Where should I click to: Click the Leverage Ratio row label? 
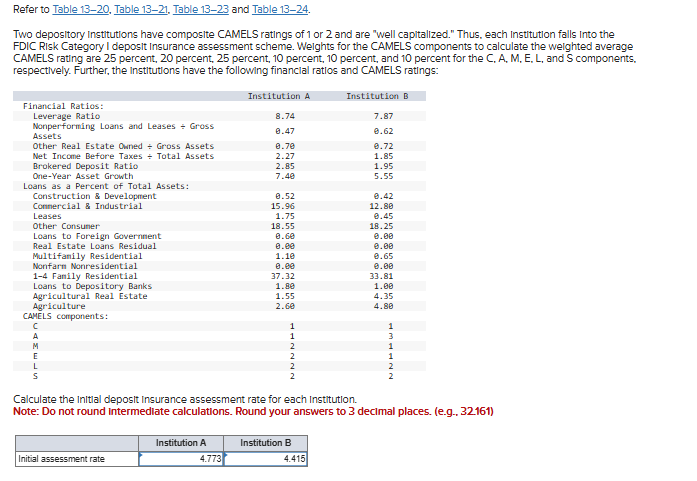66,116
